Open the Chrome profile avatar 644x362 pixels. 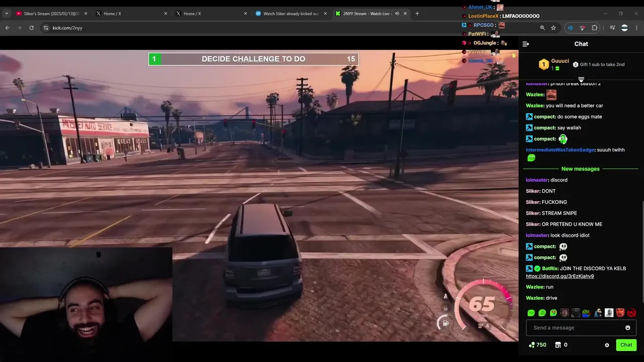624,28
